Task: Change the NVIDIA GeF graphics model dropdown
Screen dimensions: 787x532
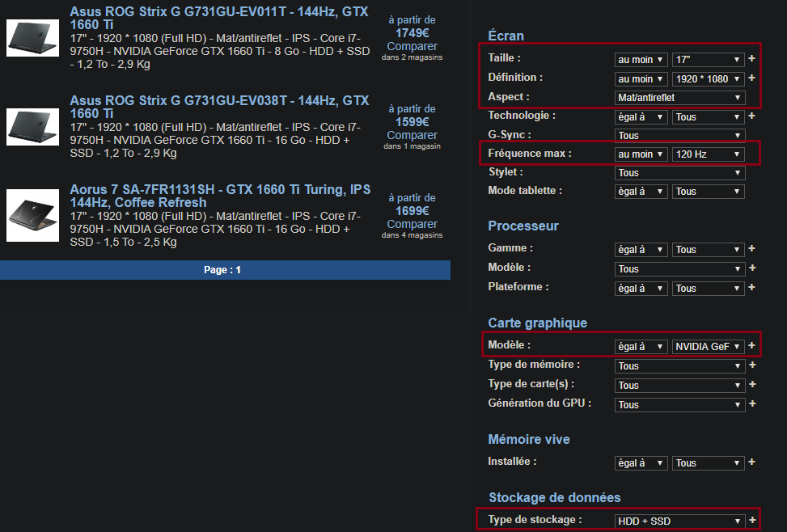Action: point(709,347)
